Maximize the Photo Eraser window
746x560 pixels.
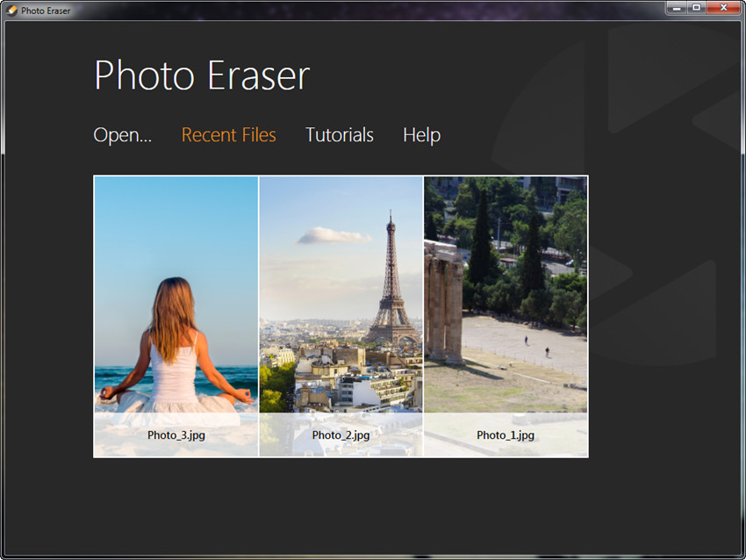click(697, 8)
